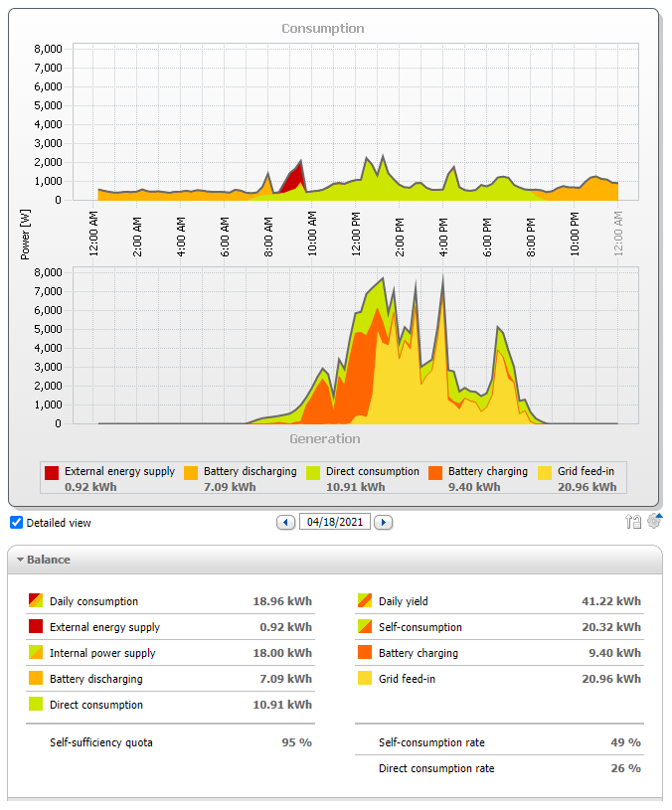Click the Self-consumption icon in Balance
Viewport: 672px width, 810px height.
364,627
